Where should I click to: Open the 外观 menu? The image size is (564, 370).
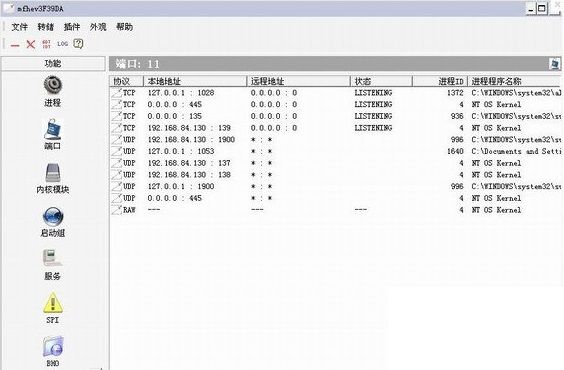[x=98, y=27]
